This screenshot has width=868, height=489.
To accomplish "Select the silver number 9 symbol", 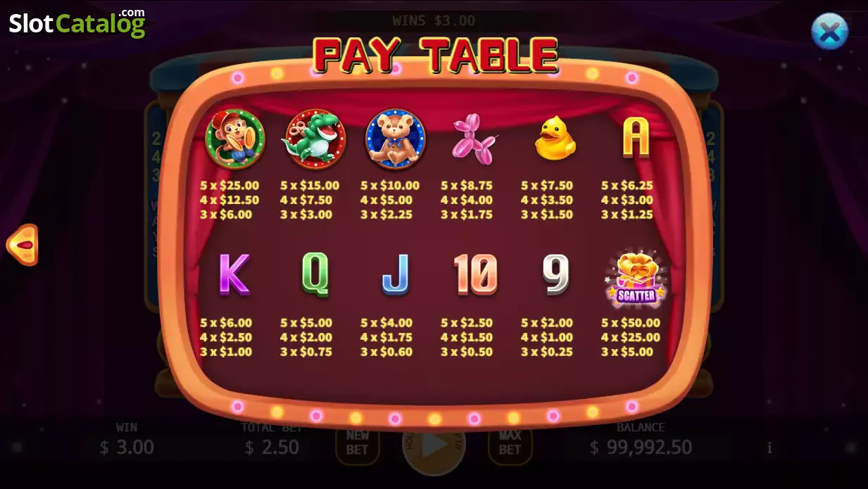I will tap(555, 274).
